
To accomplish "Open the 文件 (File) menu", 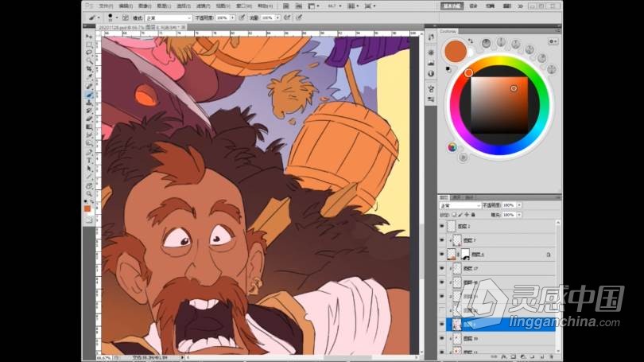I will click(106, 6).
